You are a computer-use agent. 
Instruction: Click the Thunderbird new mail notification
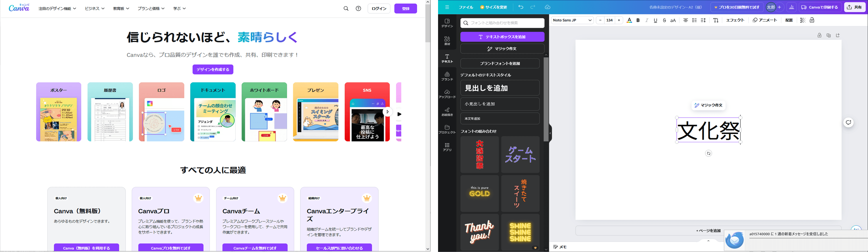pos(796,240)
